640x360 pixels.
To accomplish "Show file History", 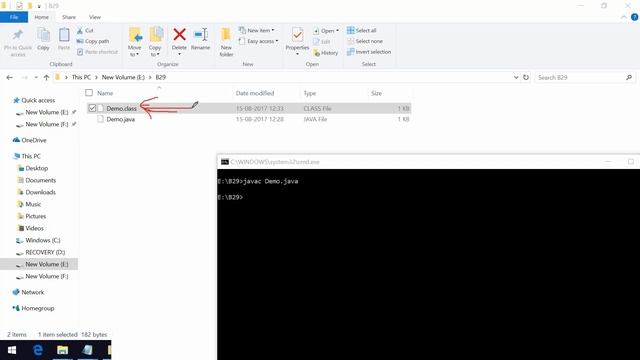I will click(325, 53).
